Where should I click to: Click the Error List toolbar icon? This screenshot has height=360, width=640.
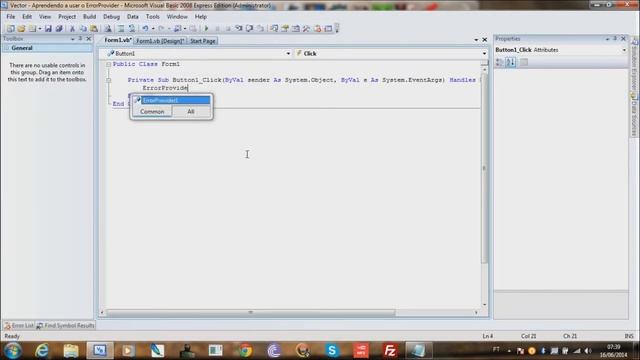point(317,29)
